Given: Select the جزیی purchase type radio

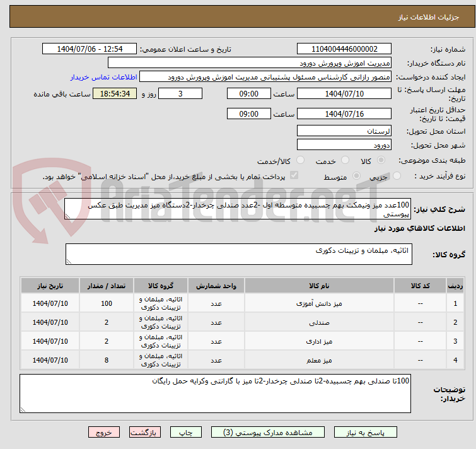Looking at the screenshot, I should click(x=396, y=177).
